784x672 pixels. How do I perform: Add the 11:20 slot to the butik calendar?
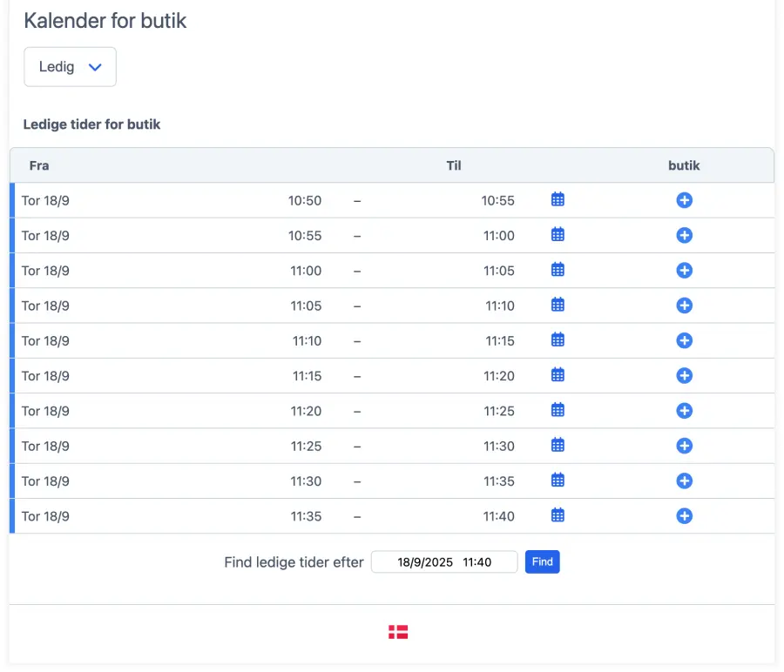pos(684,410)
